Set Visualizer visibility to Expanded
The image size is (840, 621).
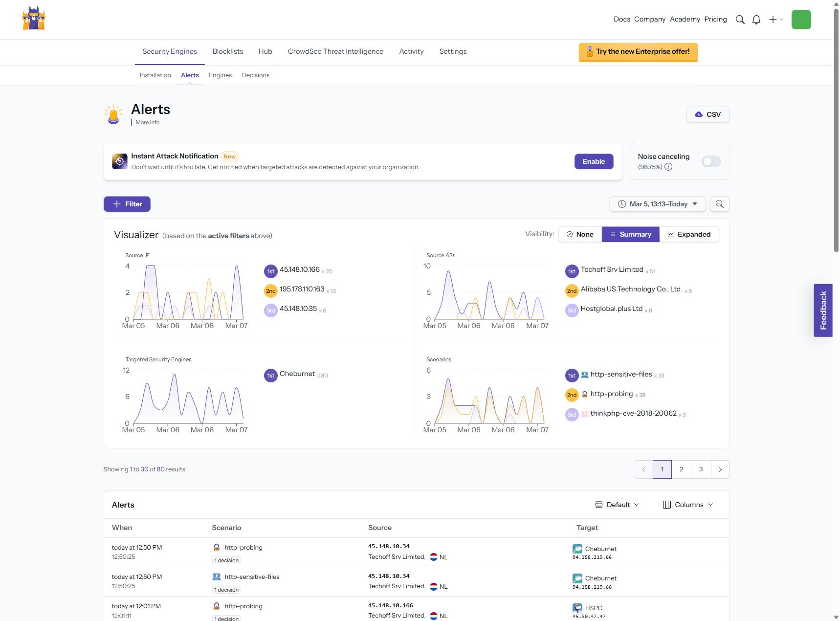tap(689, 234)
